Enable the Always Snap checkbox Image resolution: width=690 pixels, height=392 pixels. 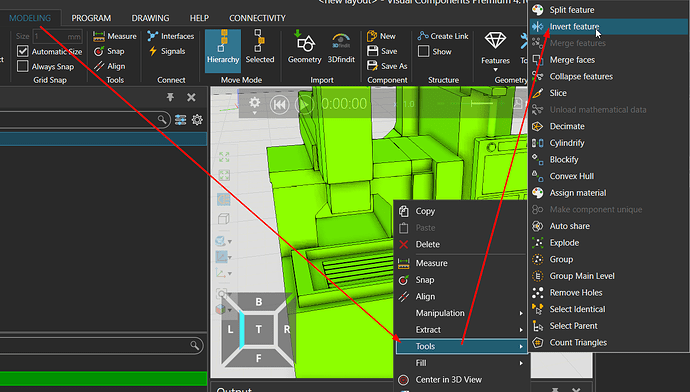tap(22, 66)
